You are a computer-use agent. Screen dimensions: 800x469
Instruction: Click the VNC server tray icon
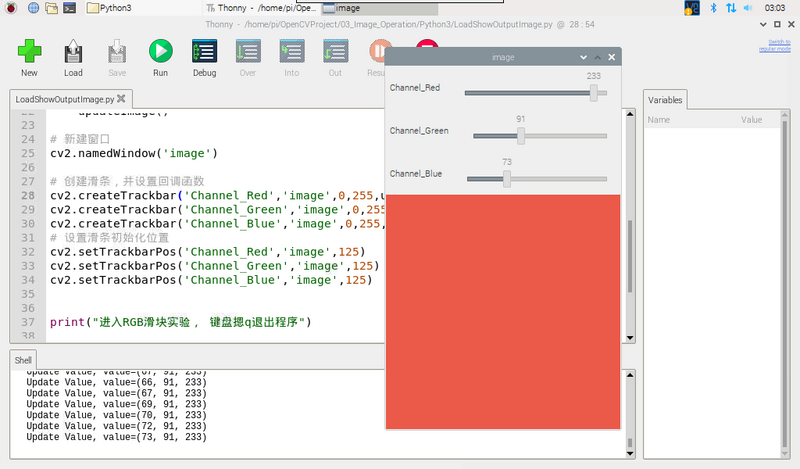692,8
